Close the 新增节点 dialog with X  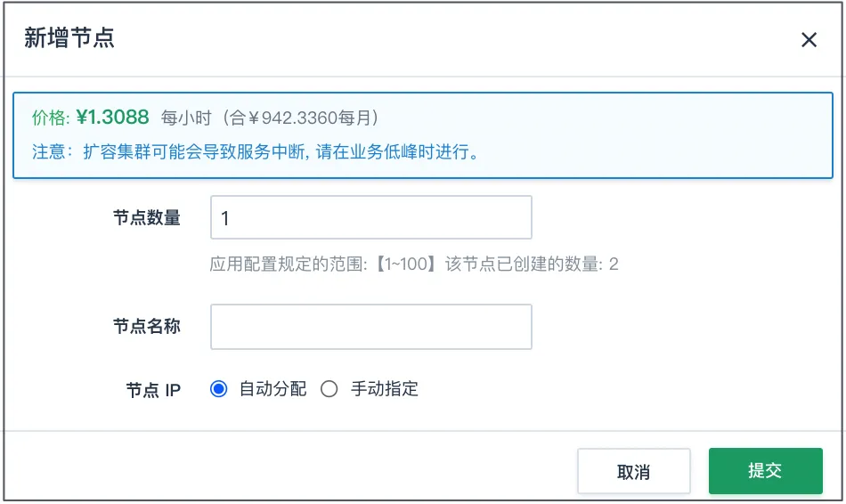point(809,39)
